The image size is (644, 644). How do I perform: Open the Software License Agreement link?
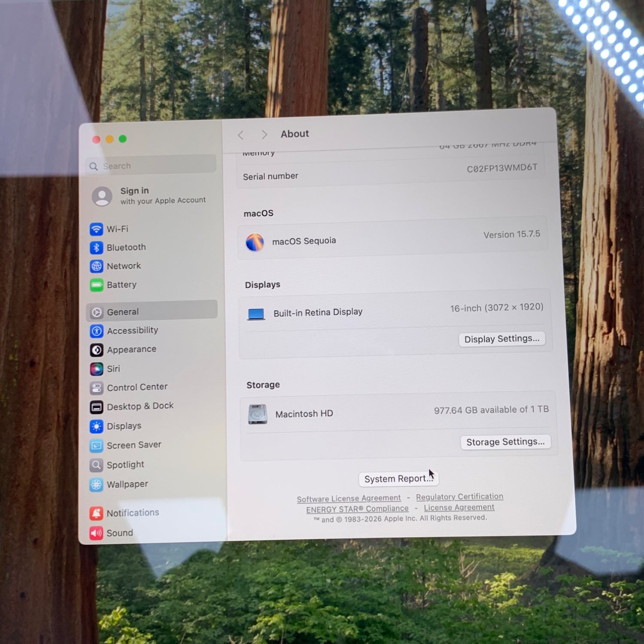click(x=349, y=498)
